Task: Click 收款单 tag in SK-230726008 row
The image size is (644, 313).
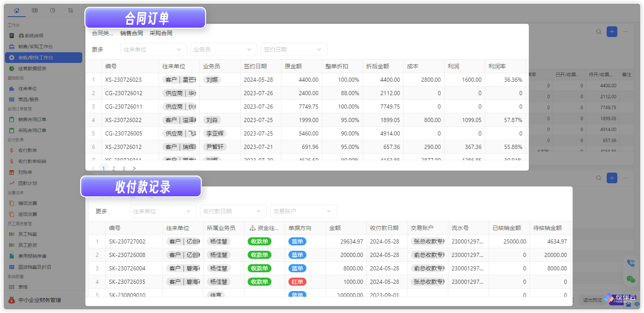Action: coord(259,255)
